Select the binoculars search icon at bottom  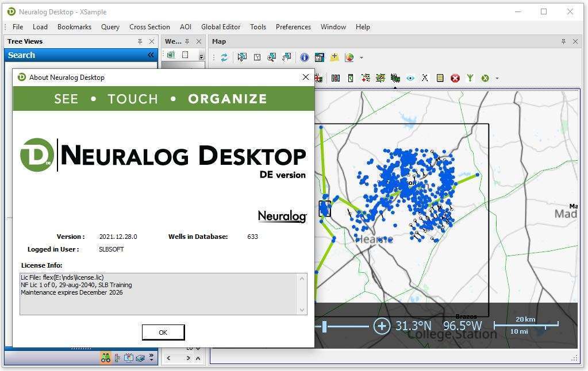pyautogui.click(x=106, y=358)
